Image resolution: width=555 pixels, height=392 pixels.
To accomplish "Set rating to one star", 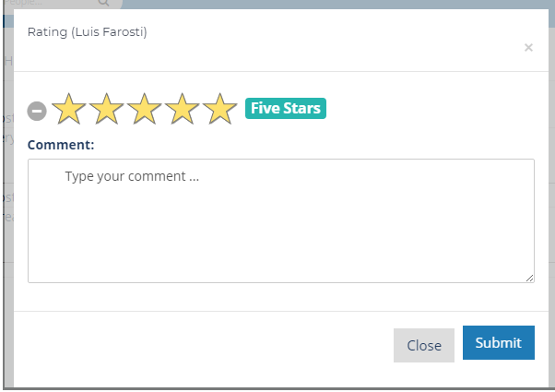I will tap(68, 109).
